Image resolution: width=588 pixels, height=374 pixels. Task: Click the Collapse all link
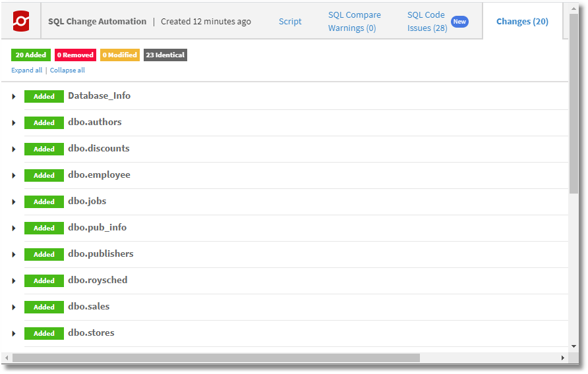click(67, 70)
